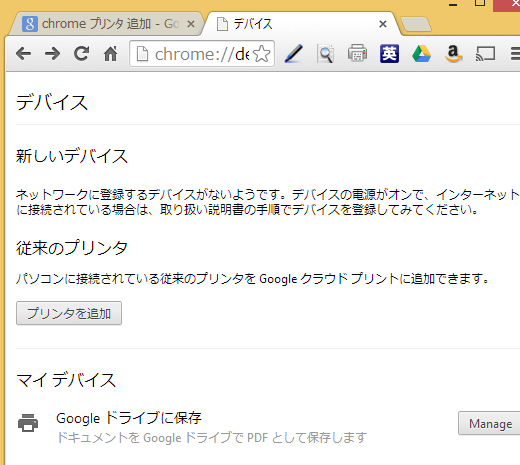Click the page icon in address bar
Viewport: 520px width, 465px height.
pyautogui.click(x=142, y=54)
